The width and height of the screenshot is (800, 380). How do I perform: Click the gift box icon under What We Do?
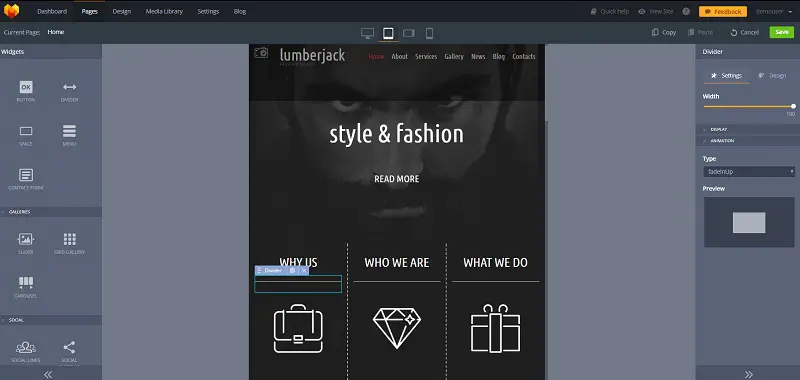pyautogui.click(x=495, y=328)
